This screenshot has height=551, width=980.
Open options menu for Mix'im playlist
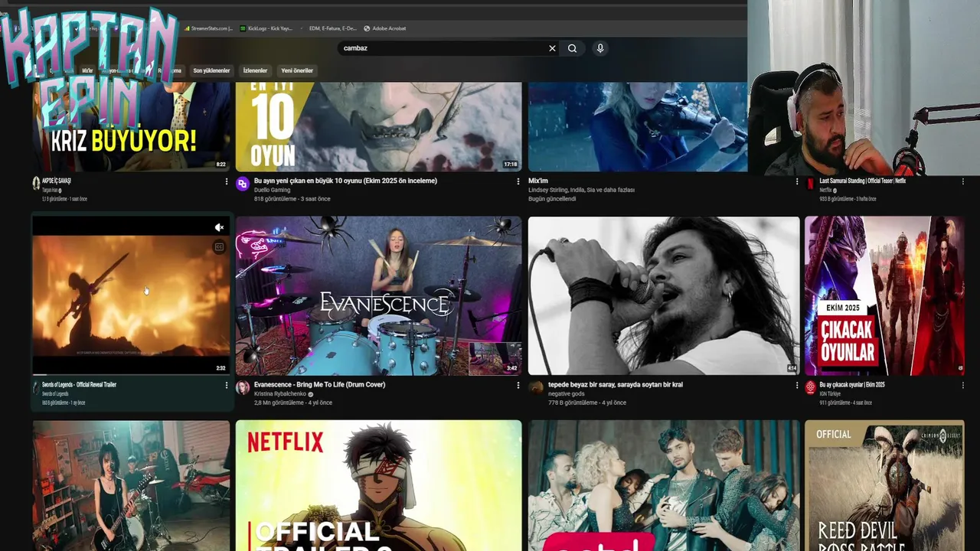pyautogui.click(x=796, y=182)
